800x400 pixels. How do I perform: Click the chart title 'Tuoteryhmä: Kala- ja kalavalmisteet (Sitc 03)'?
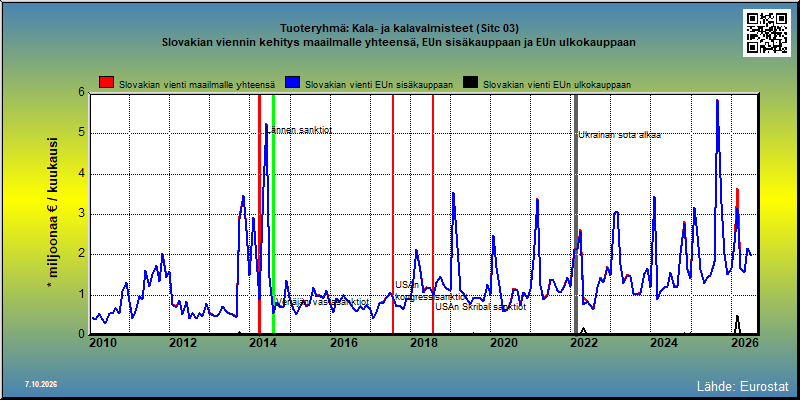[x=399, y=28]
